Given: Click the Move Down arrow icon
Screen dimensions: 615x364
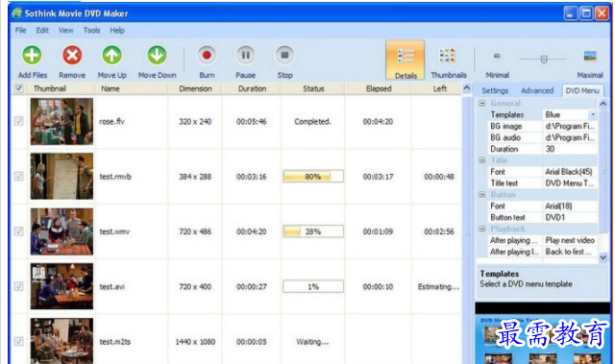Looking at the screenshot, I should (157, 56).
